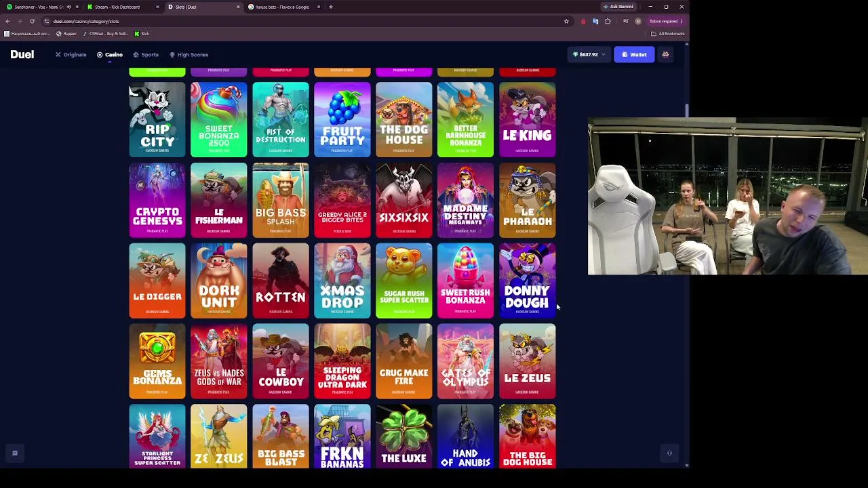Viewport: 868px width, 488px height.
Task: Play the Xmas Drop slot
Action: (342, 281)
